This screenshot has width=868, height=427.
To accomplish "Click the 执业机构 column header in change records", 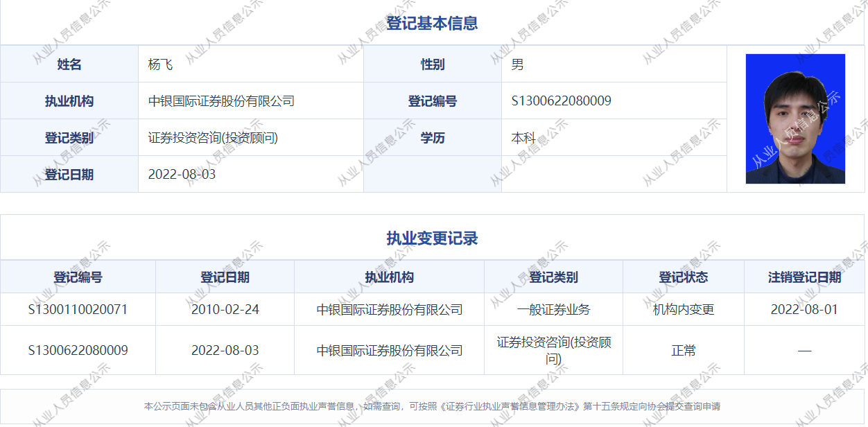I will [x=390, y=277].
